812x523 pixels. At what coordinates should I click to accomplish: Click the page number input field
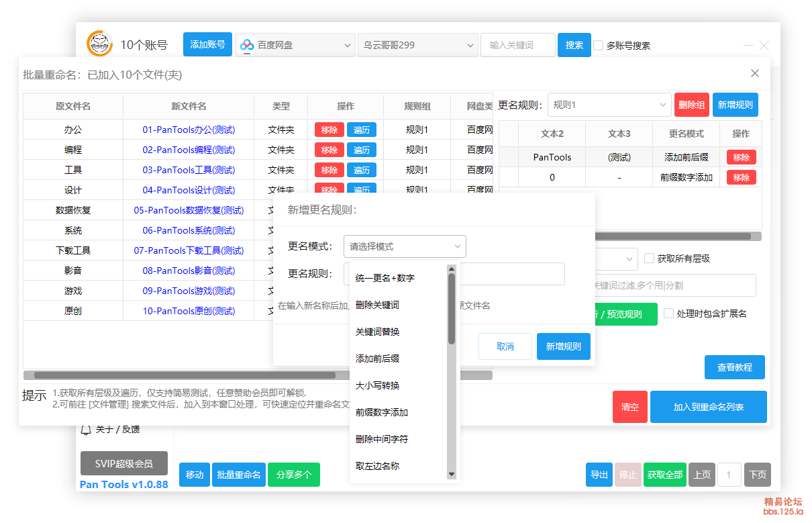729,475
